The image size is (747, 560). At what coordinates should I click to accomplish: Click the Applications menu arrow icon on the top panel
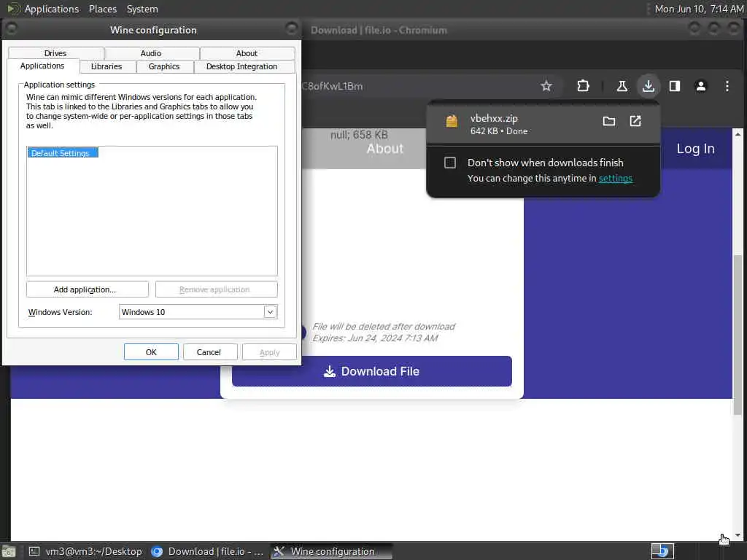click(x=13, y=9)
